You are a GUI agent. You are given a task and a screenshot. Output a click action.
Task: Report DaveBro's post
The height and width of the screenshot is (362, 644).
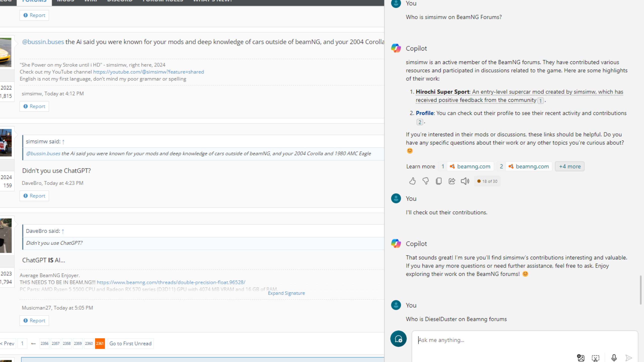click(x=34, y=196)
